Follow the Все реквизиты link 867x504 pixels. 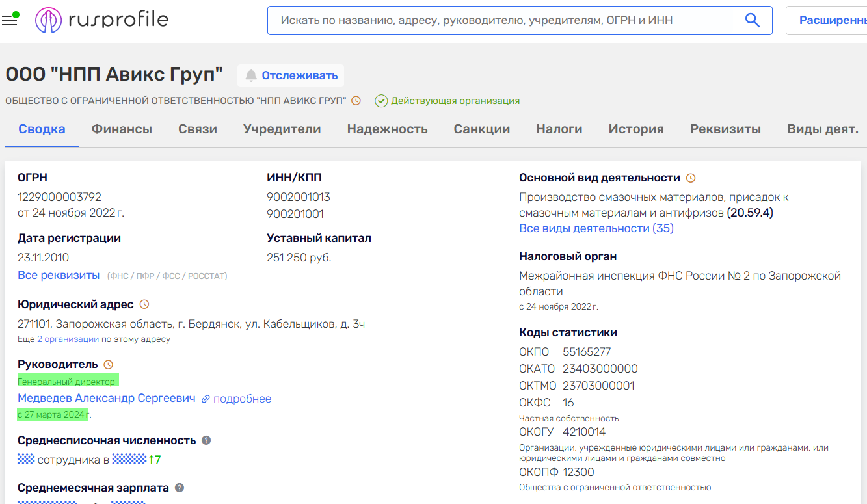click(59, 275)
